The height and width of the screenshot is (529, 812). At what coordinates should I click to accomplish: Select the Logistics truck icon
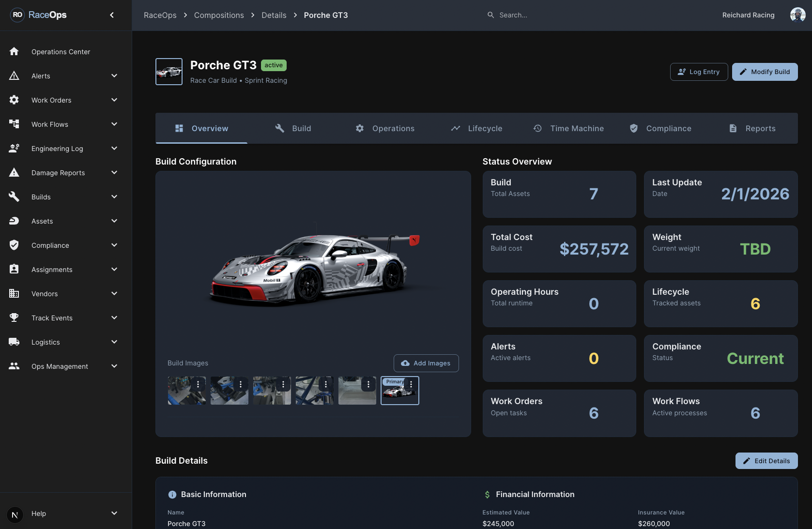(14, 342)
